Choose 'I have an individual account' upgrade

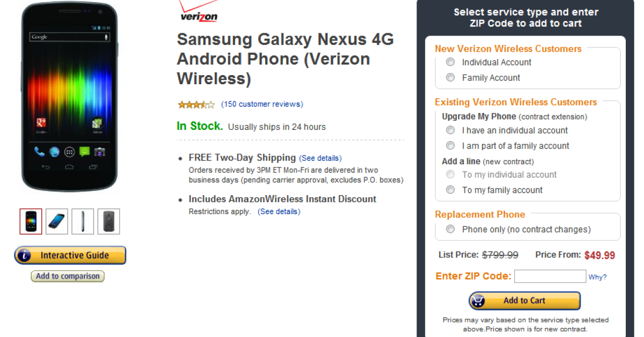pos(451,130)
